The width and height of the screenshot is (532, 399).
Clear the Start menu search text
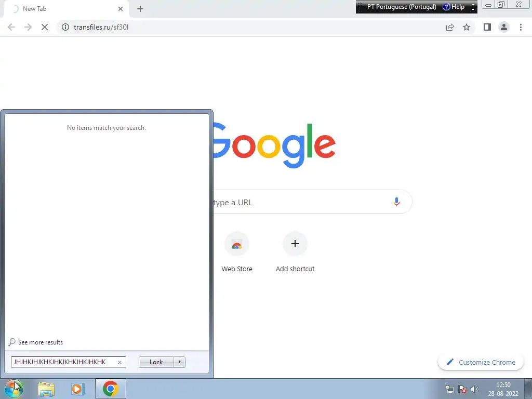(x=119, y=362)
